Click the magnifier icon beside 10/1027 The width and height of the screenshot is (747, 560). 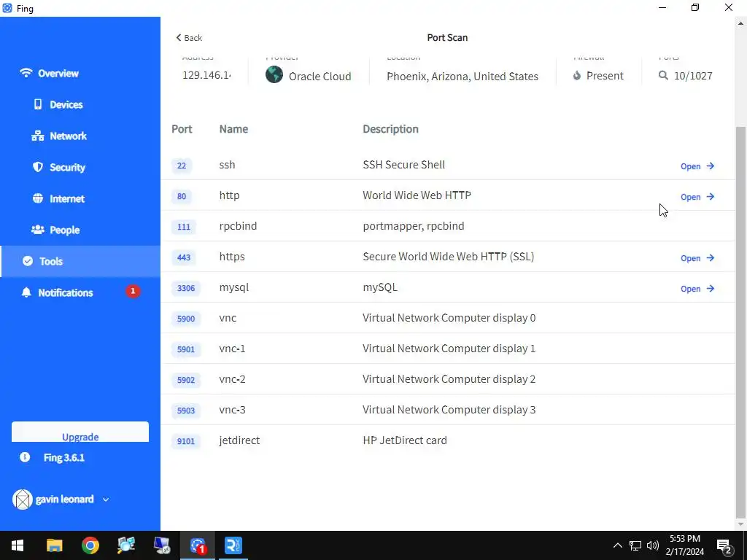(663, 75)
